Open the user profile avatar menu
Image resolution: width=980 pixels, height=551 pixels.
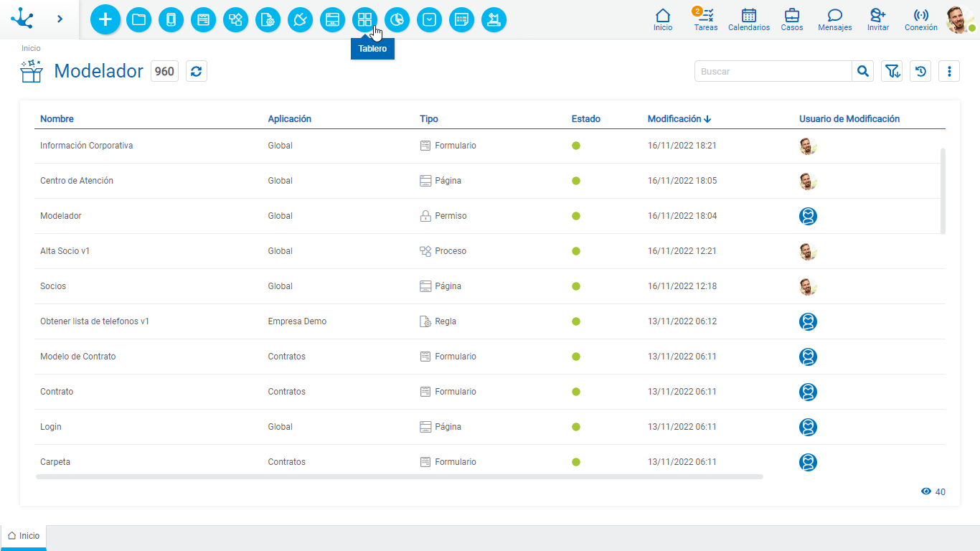pos(960,19)
